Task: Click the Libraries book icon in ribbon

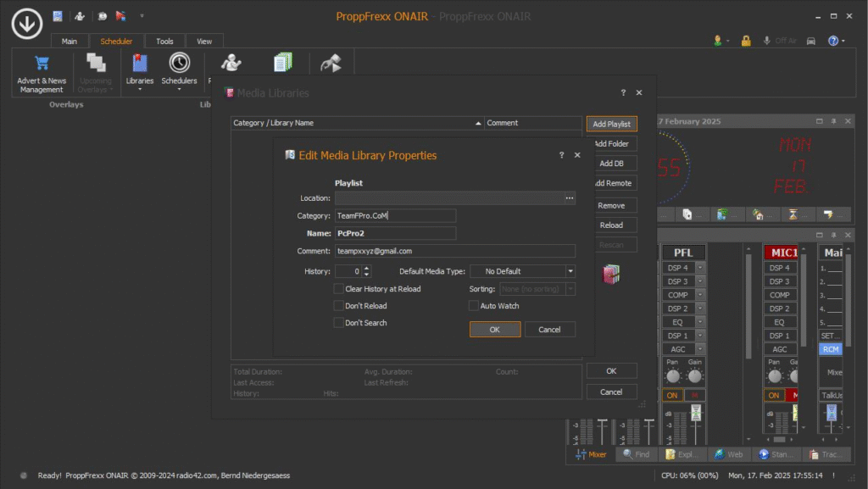Action: click(139, 63)
